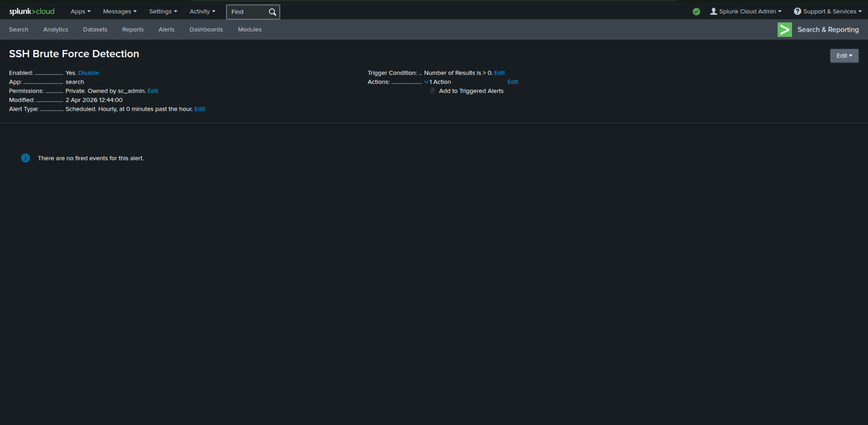Open the Alerts tab
868x425 pixels.
tap(166, 29)
